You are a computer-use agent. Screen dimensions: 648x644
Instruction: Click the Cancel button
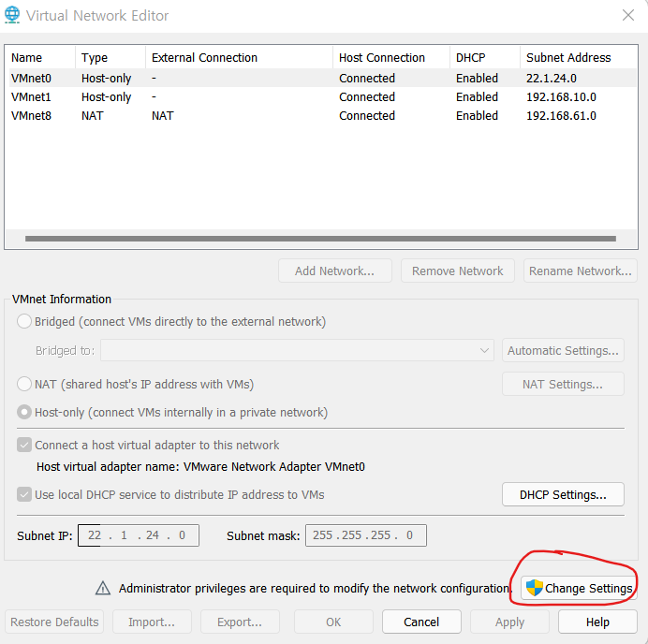point(421,622)
